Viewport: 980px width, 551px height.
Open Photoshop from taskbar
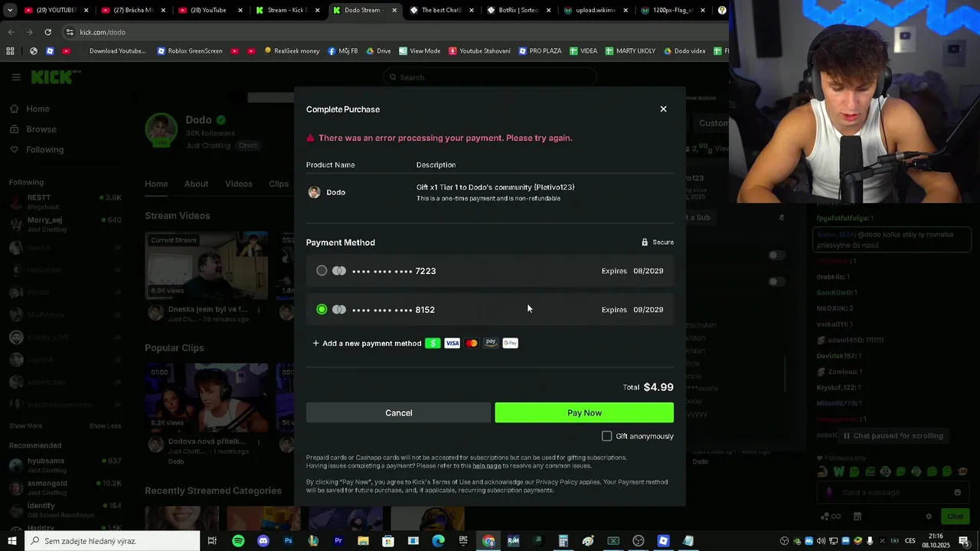[288, 541]
